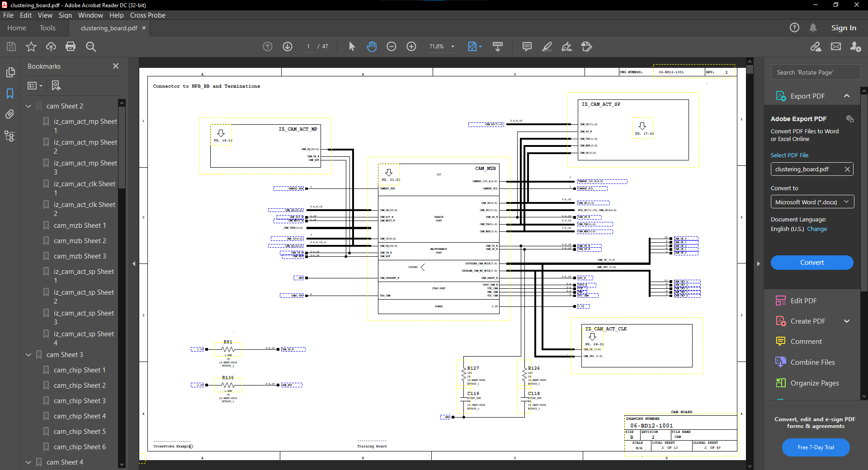Open the Convert to format dropdown
This screenshot has width=868, height=470.
pos(811,202)
